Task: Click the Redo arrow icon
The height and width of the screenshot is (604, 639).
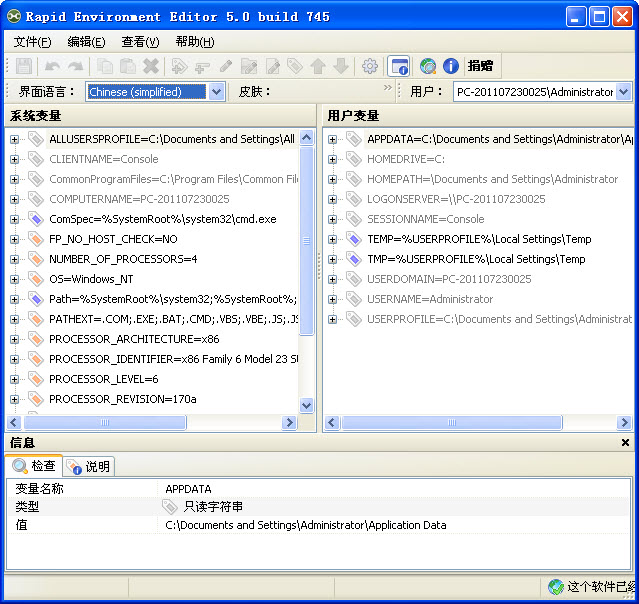Action: (x=76, y=66)
